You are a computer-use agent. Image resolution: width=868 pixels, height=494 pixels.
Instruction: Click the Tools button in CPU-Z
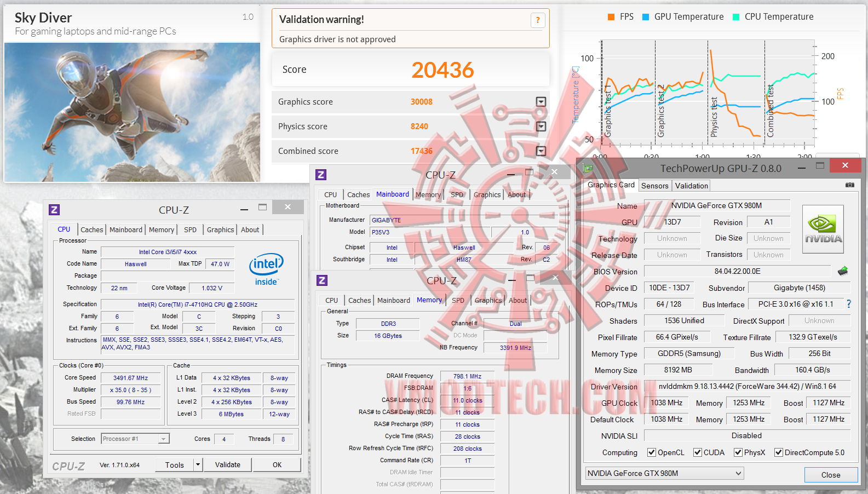point(175,465)
